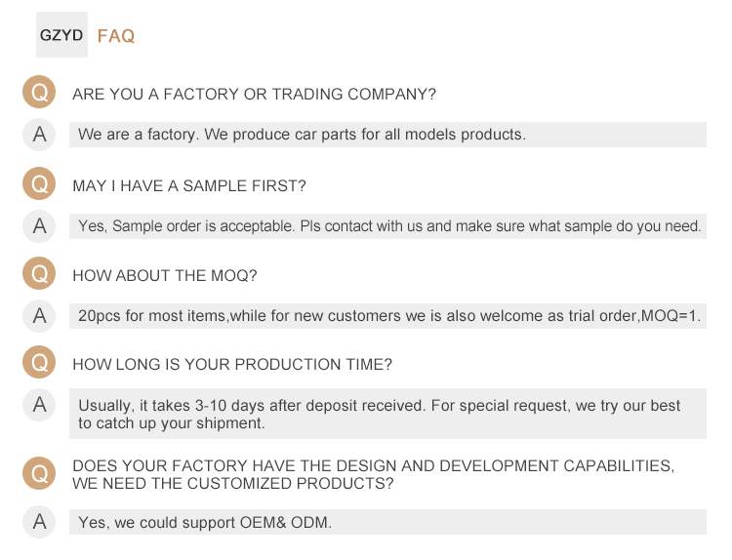Click the A icon beside 'We are a factory' answer

[x=39, y=135]
